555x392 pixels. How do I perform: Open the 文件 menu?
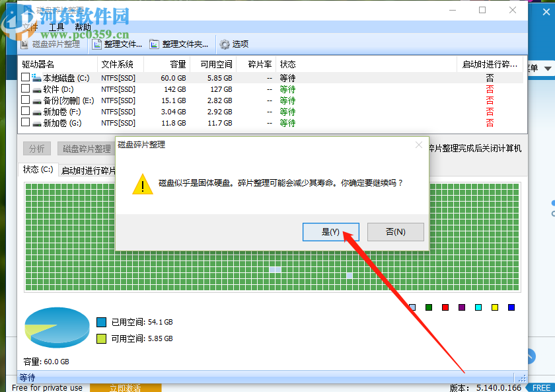pyautogui.click(x=30, y=27)
